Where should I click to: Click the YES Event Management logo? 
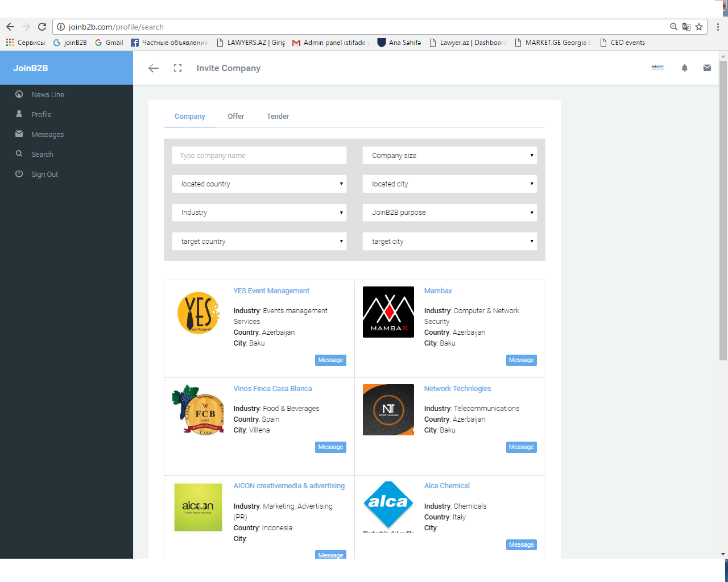pyautogui.click(x=198, y=313)
